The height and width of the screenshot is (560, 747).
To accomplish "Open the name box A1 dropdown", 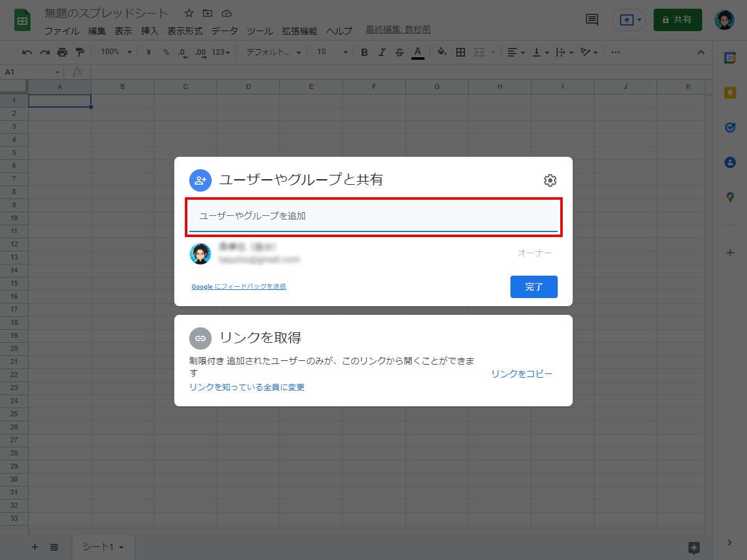I will click(58, 72).
